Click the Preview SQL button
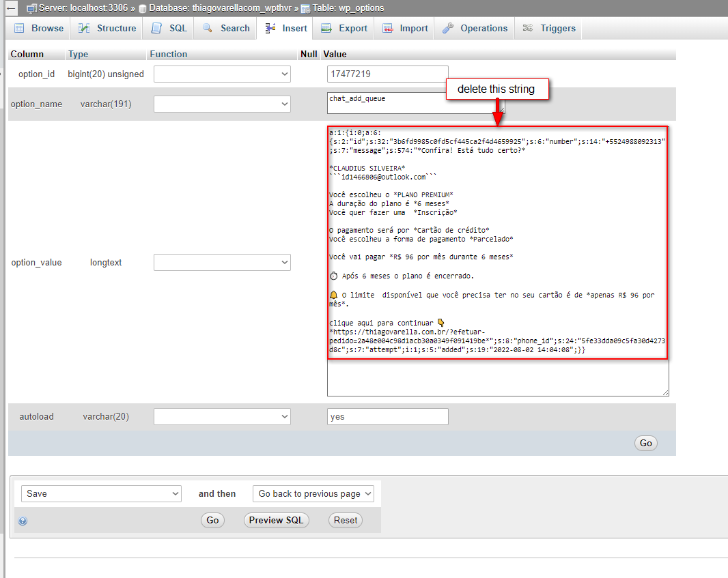The height and width of the screenshot is (578, 728). 277,520
